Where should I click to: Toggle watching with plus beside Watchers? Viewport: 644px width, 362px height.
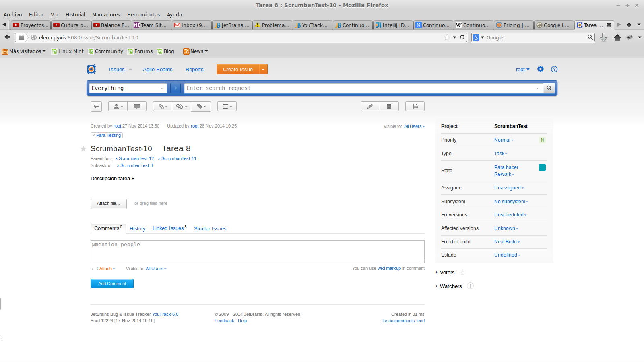470,286
